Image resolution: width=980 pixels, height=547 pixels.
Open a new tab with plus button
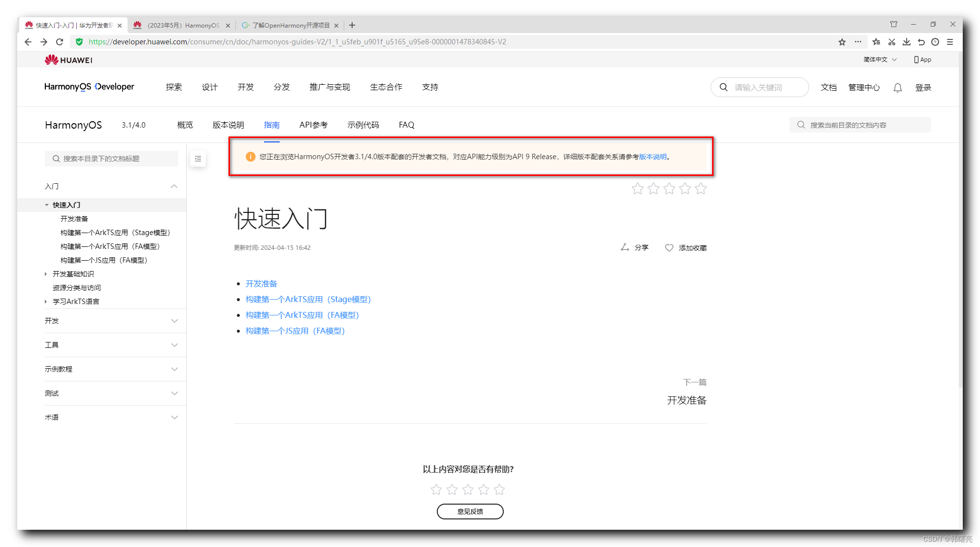coord(352,25)
